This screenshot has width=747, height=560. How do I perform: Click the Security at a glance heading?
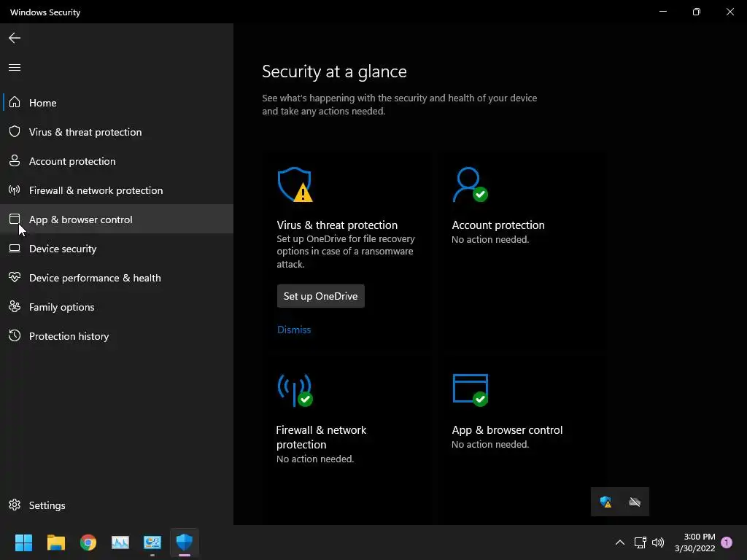[334, 71]
